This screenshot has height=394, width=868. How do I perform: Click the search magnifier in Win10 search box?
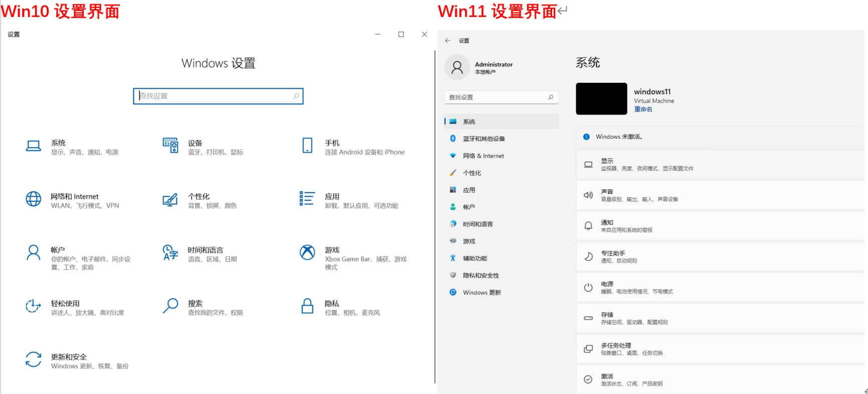296,96
